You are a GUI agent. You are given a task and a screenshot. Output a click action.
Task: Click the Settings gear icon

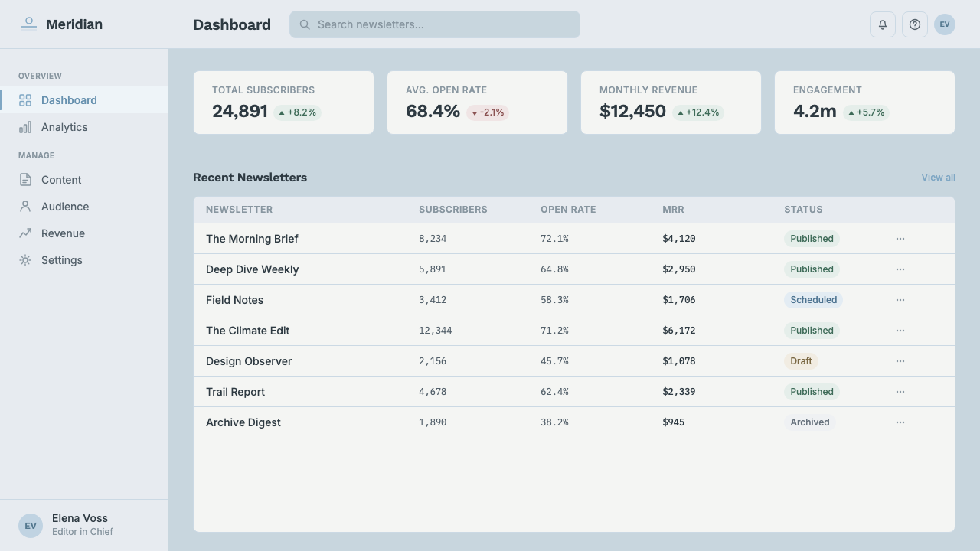click(x=25, y=260)
